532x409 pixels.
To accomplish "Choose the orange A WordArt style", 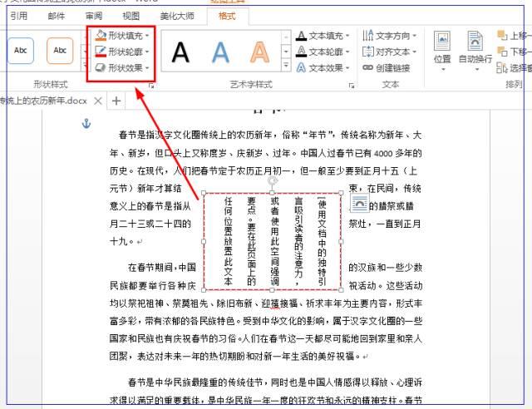I will [x=259, y=52].
